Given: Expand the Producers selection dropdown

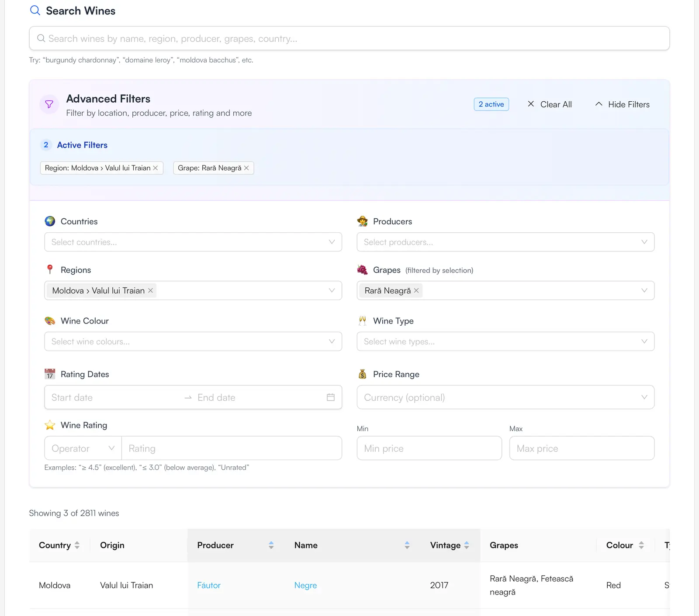Looking at the screenshot, I should (505, 242).
